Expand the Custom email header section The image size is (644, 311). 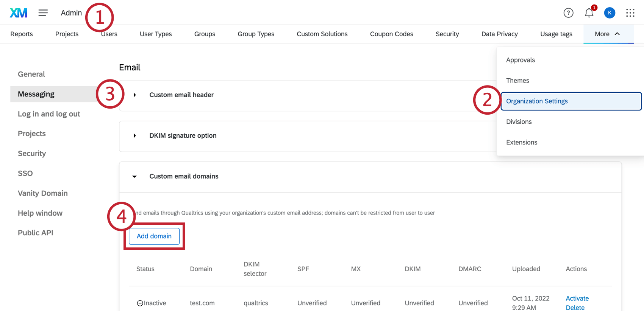(134, 95)
